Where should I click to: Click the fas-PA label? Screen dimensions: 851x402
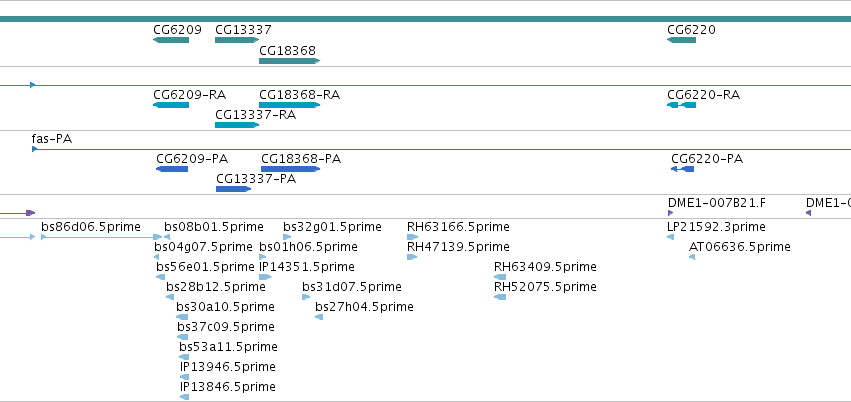coord(52,139)
